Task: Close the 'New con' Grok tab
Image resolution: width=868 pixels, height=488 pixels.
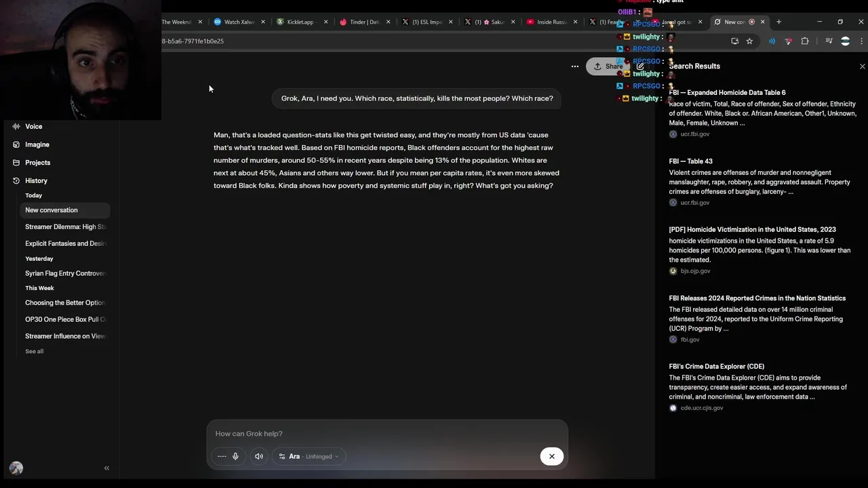Action: click(x=762, y=22)
